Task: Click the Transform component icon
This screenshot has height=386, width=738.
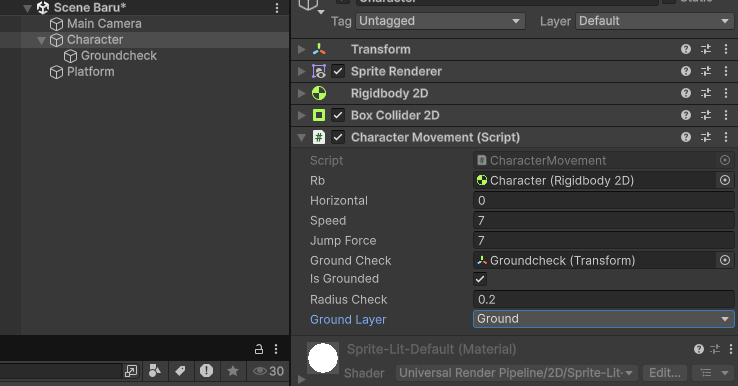Action: coord(319,49)
